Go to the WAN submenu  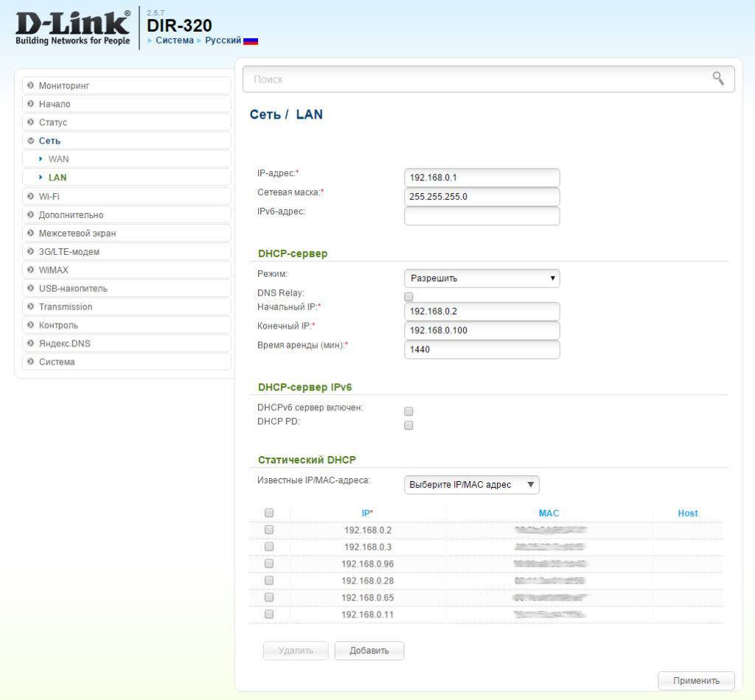tap(127, 159)
